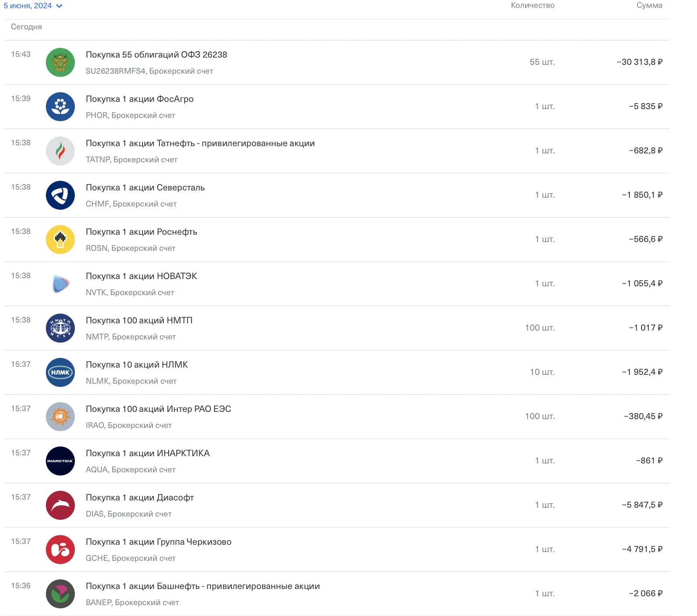Click the amount −682,8 ₽

(645, 151)
